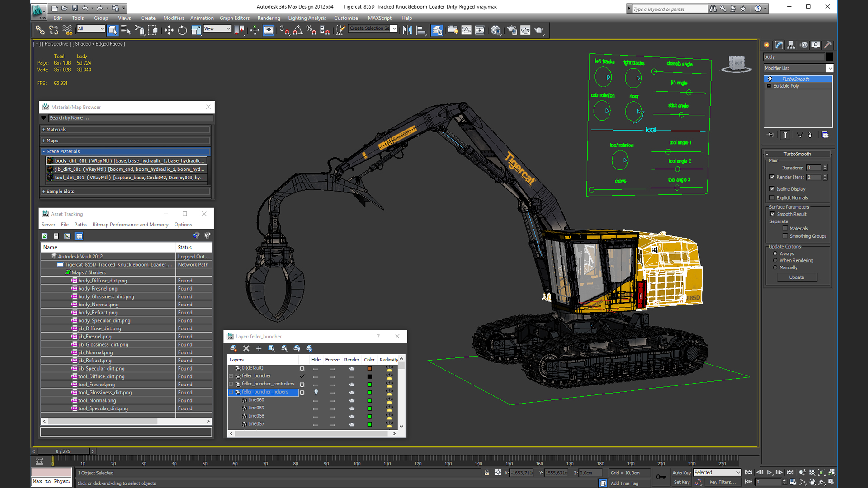Click the Align tool icon
The height and width of the screenshot is (488, 868).
coord(421,30)
